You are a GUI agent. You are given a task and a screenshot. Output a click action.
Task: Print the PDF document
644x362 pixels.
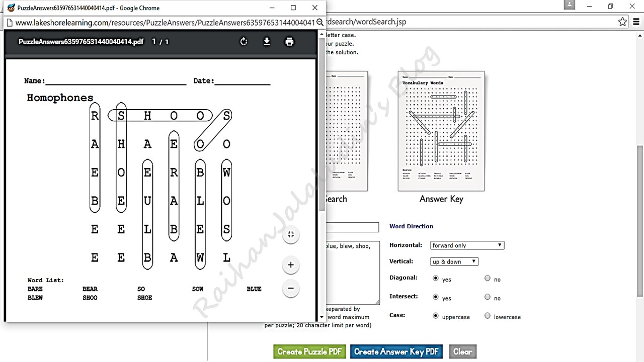click(x=289, y=42)
